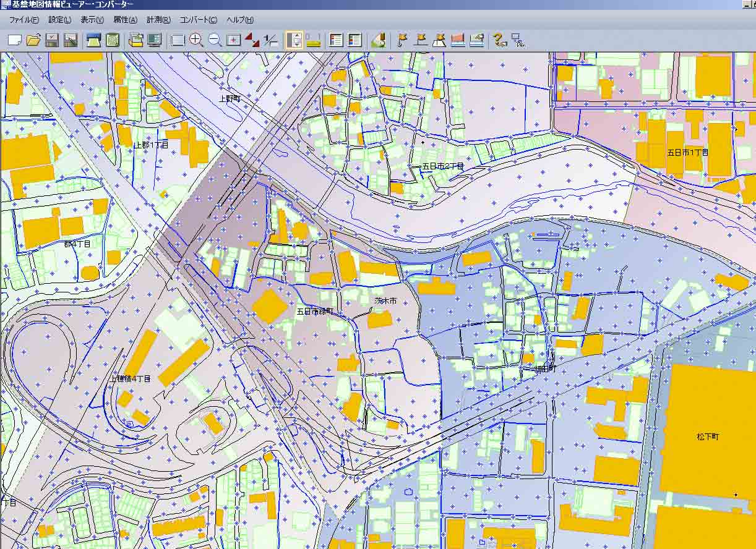Click the Ver. version info icon
The width and height of the screenshot is (756, 549).
pos(518,40)
